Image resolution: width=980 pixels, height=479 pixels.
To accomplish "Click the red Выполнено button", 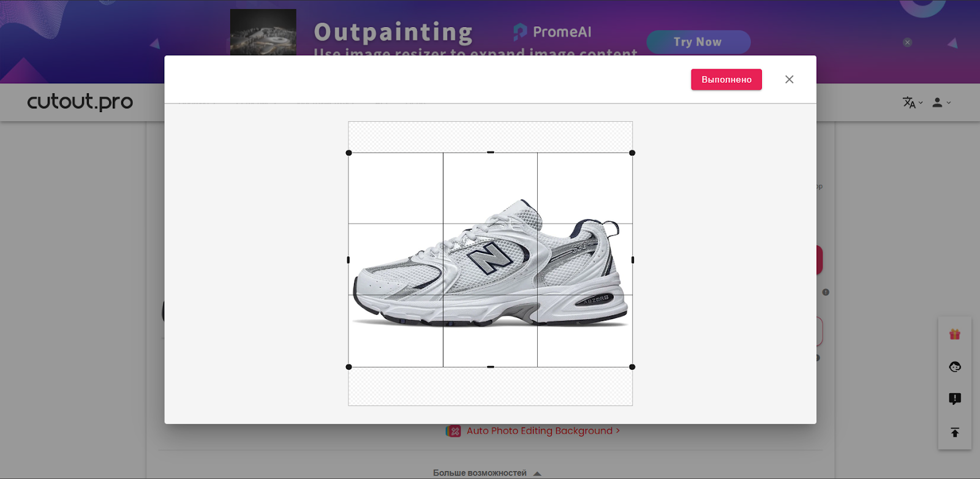I will [x=726, y=80].
